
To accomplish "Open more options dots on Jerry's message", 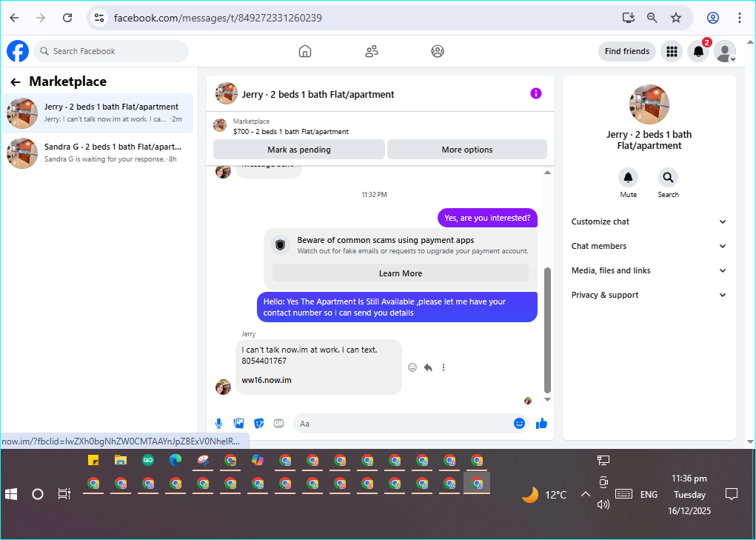I will tap(443, 367).
